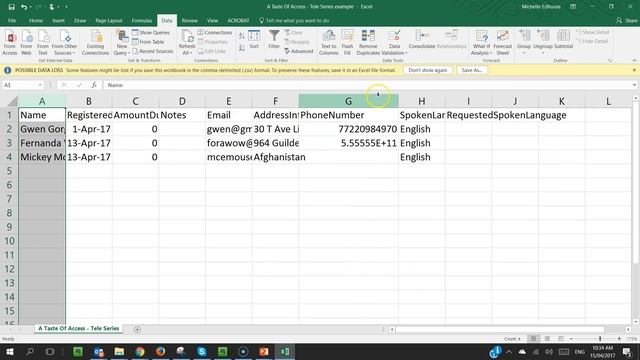Click the Connections command in ribbon
This screenshot has height=360, width=640.
tap(215, 32)
